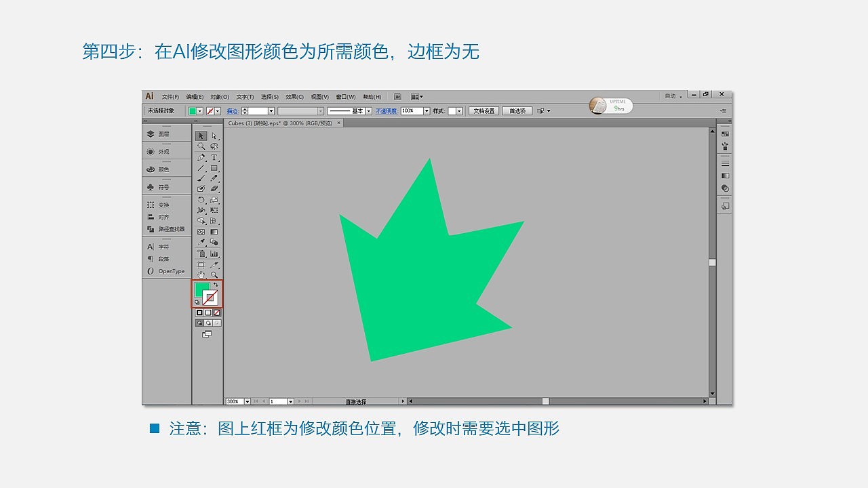Select the Selection (black arrow) tool

(x=201, y=136)
